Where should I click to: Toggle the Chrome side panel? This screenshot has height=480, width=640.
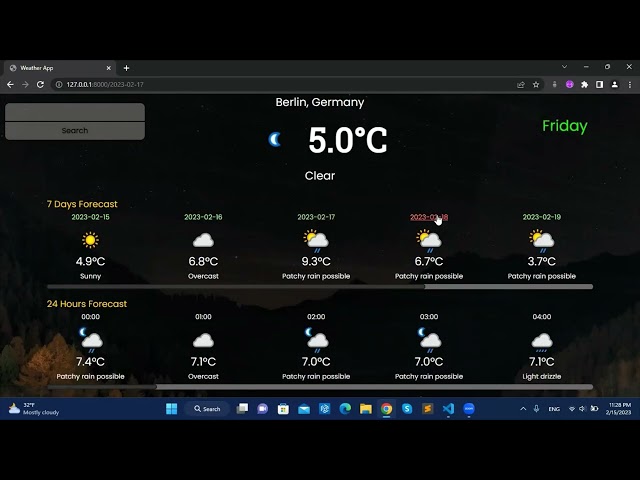(x=599, y=84)
